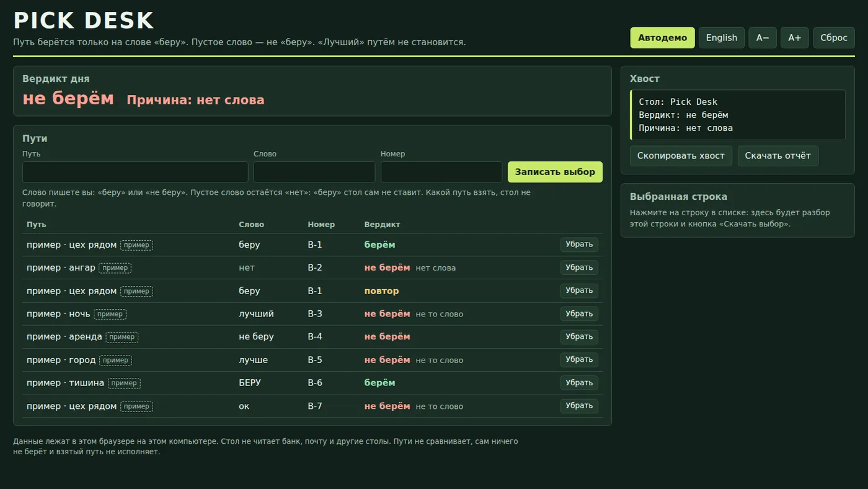Click the Хвост text output box

coord(737,115)
